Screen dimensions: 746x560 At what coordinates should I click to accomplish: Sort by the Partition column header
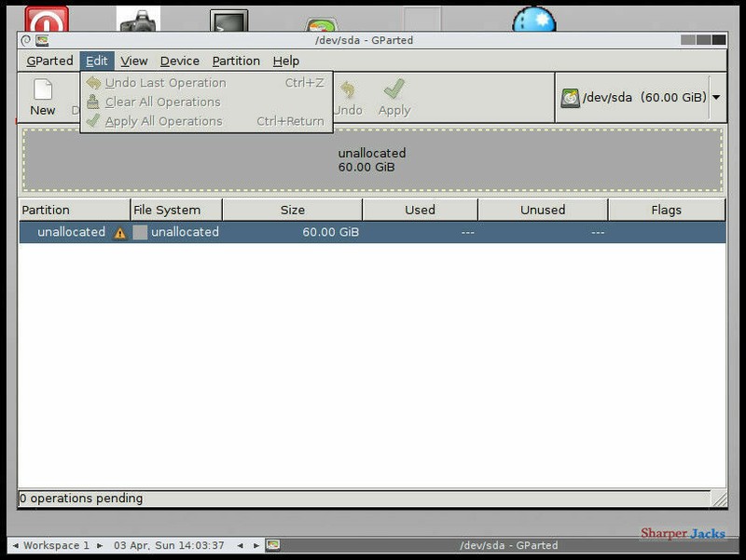[75, 211]
